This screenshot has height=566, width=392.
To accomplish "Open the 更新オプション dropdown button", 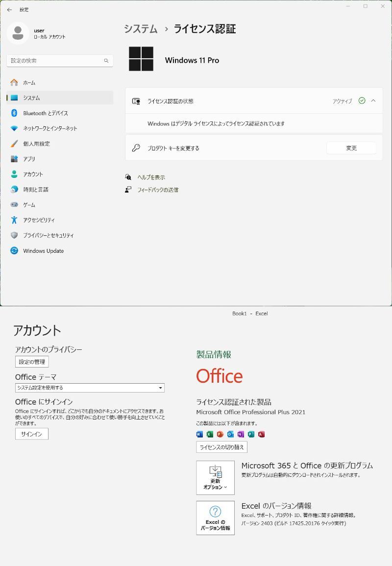I will tap(215, 478).
